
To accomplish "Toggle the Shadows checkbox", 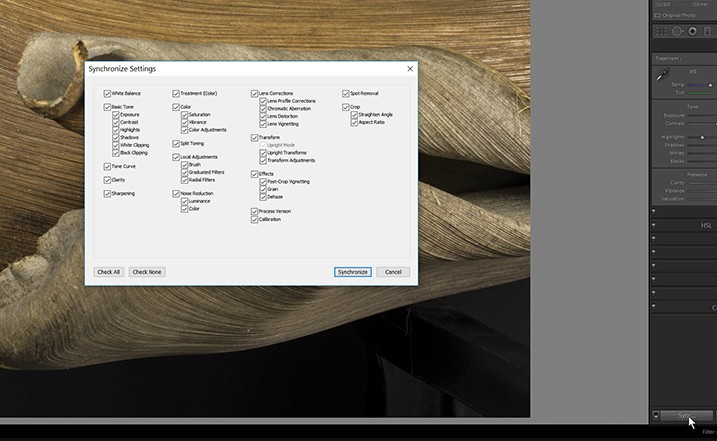I will (116, 137).
